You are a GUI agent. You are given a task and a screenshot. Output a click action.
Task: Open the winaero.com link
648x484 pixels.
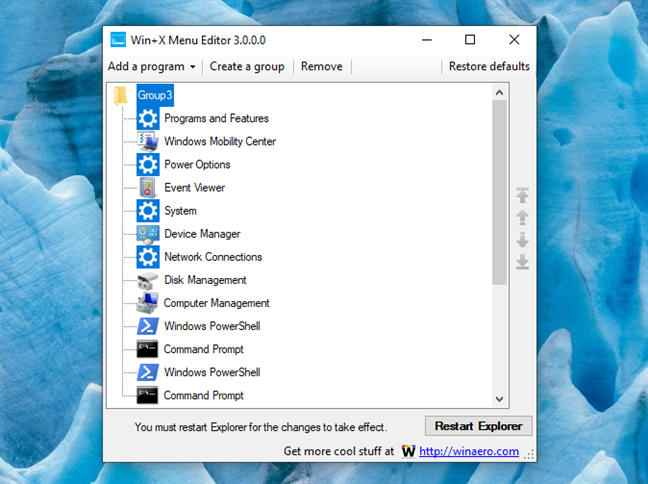tap(469, 451)
